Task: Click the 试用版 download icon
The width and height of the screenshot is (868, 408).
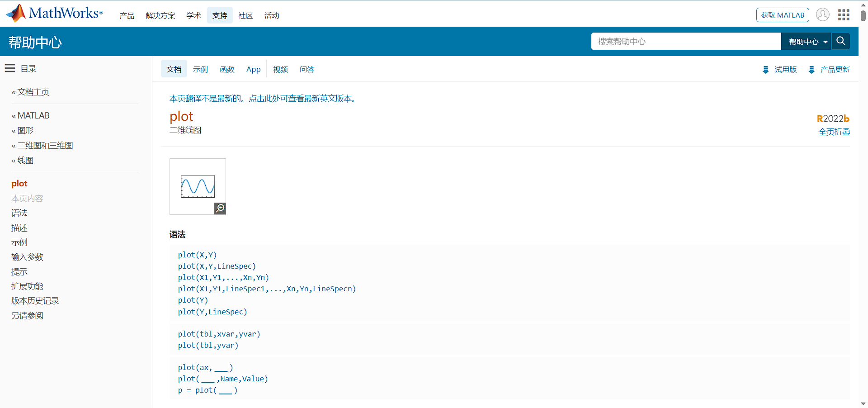Action: coord(765,70)
